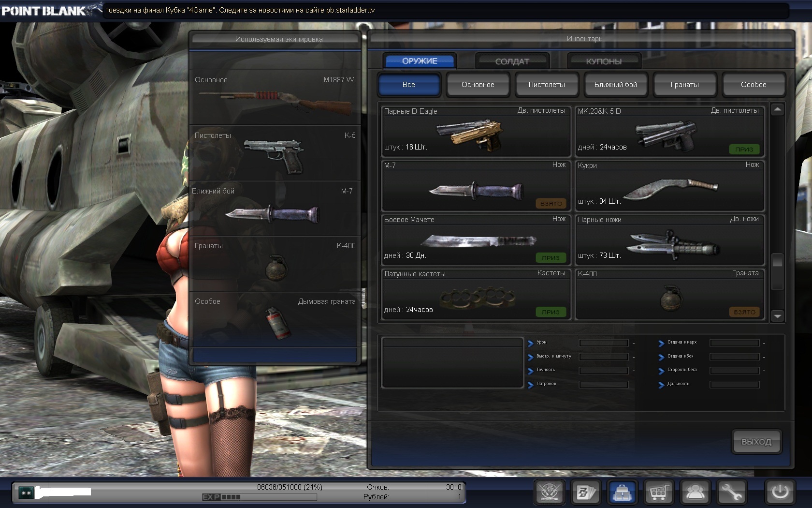Click the scrolling news ticker text

click(240, 10)
